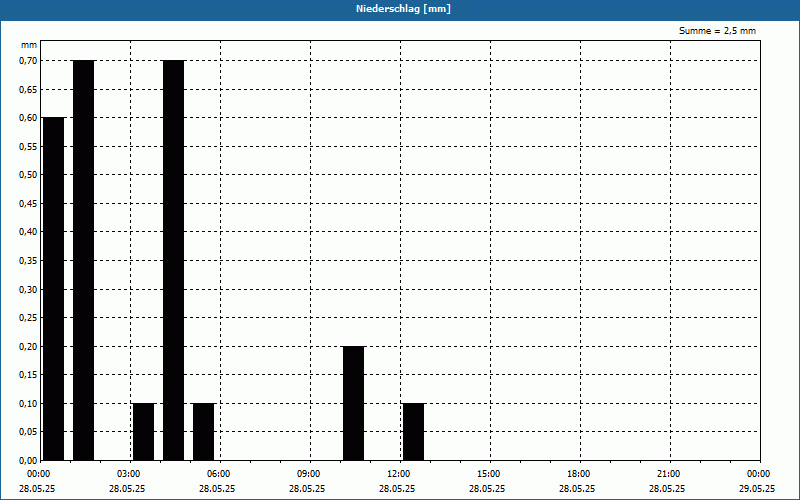Select the 0,20 mm precipitation bar

(354, 403)
